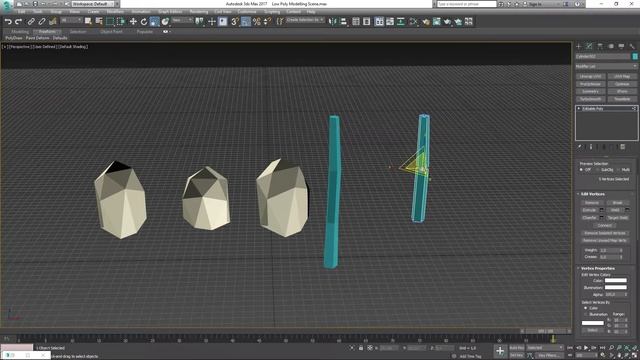Viewport: 640px width, 360px height.
Task: Toggle the 3D Snaps button
Action: tap(235, 22)
